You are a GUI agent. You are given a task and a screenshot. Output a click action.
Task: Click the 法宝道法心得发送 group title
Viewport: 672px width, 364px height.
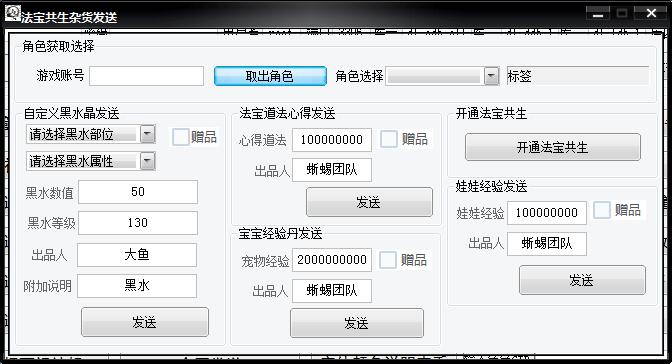click(x=287, y=113)
